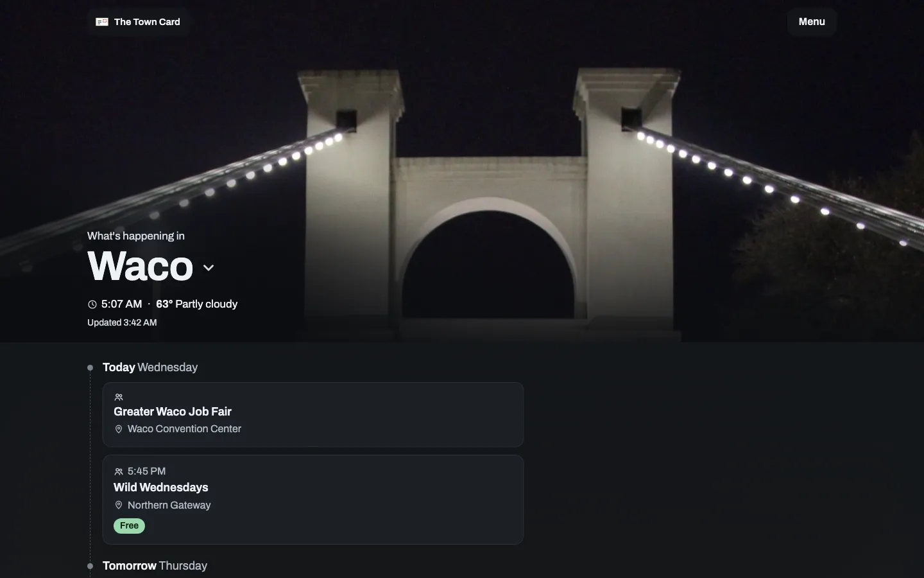
Task: Click the clock icon beside 5:07 AM
Action: tap(92, 304)
